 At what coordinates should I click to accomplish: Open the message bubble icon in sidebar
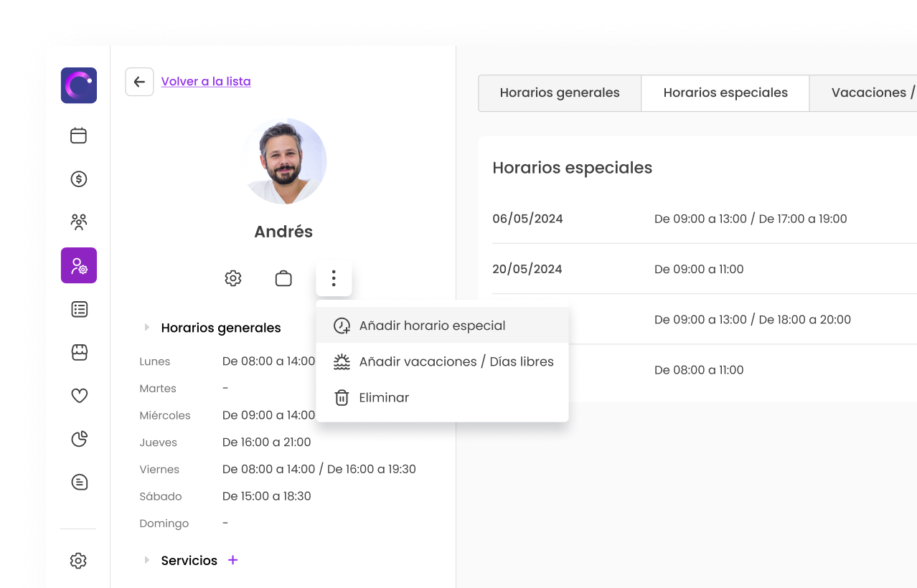pos(79,482)
